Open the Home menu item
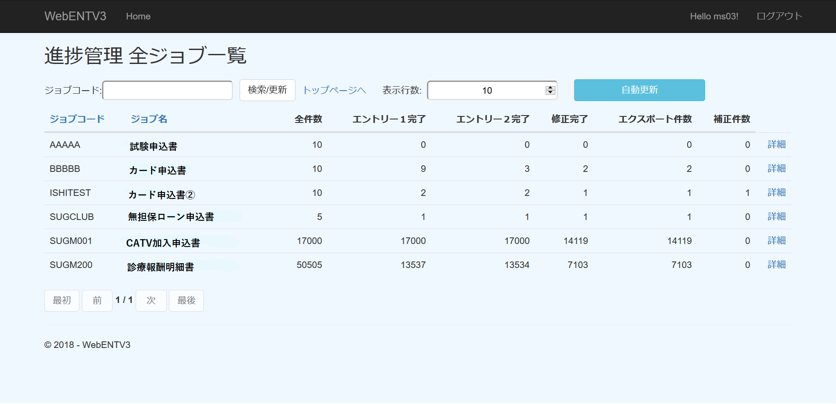836x404 pixels. (138, 16)
